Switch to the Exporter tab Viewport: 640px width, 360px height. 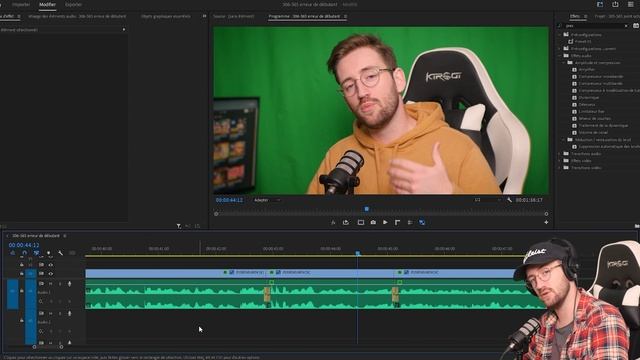(73, 4)
